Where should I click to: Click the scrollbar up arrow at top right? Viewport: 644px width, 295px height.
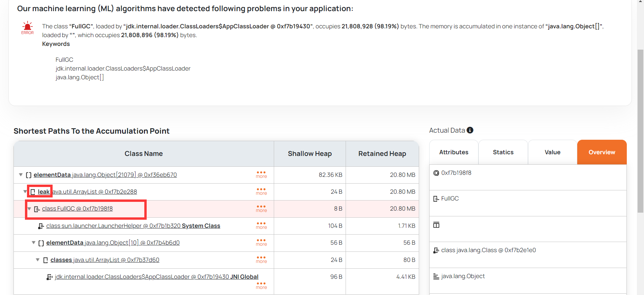click(640, 2)
